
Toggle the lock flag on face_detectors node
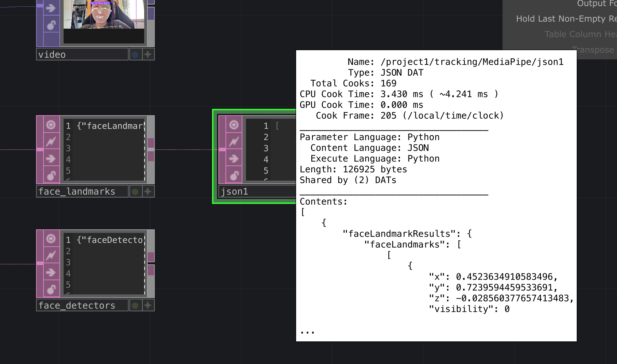click(51, 289)
